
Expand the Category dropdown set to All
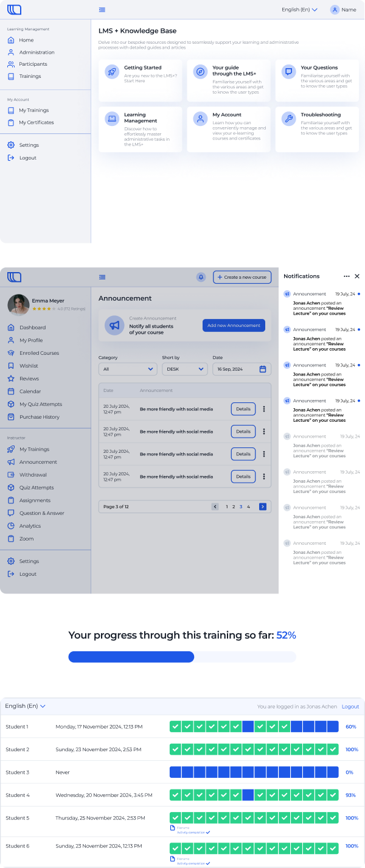[x=128, y=369]
